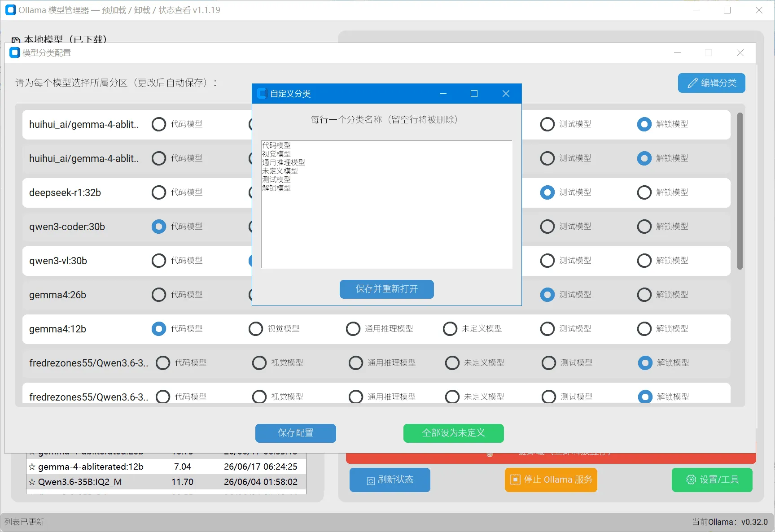Select 视觉模型 for first fredrezones55/Qwen3.6 row
The image size is (775, 532).
click(259, 363)
